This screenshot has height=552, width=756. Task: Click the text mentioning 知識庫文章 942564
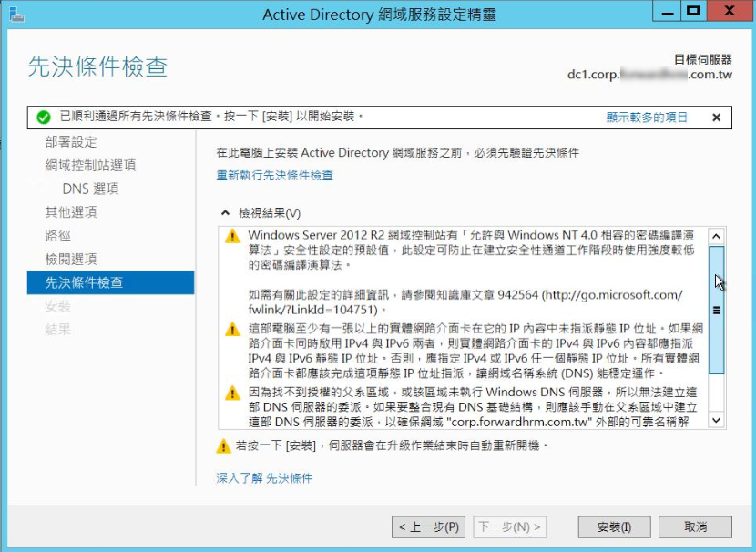tap(465, 302)
